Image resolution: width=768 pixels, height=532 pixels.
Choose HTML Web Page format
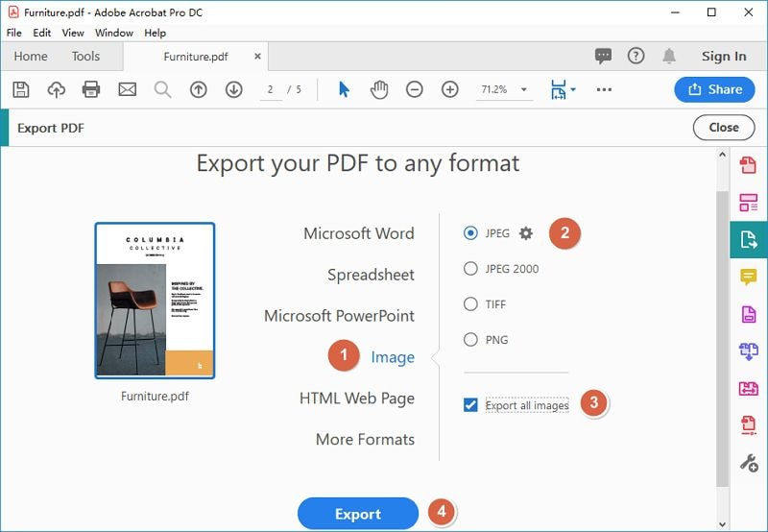coord(357,399)
